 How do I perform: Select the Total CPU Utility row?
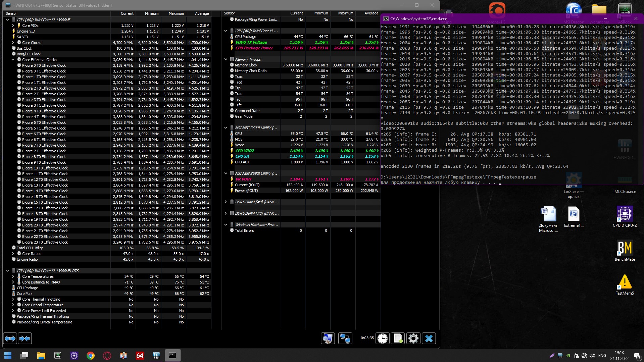coord(107,248)
